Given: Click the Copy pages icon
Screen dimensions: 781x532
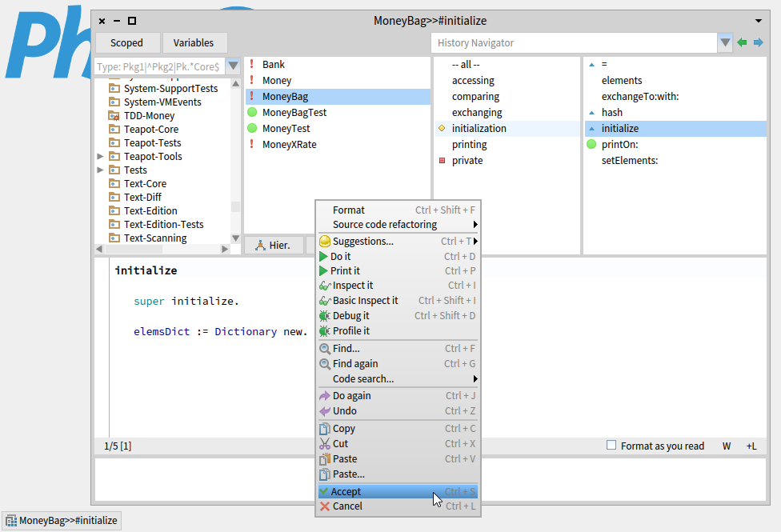Looking at the screenshot, I should (x=325, y=428).
